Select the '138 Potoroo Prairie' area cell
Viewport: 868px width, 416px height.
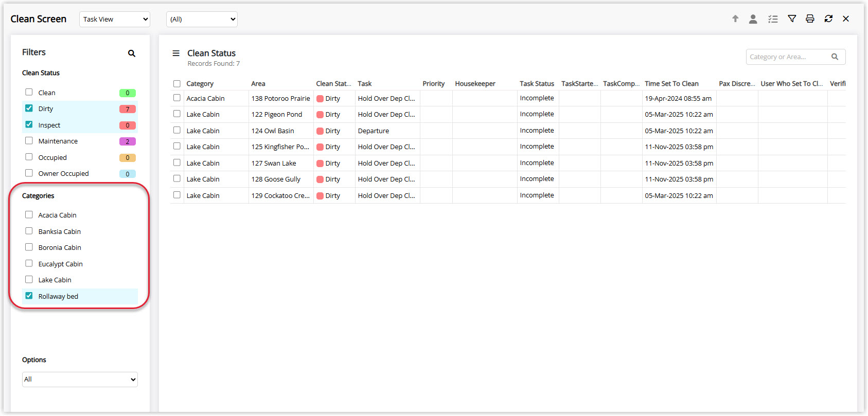[281, 99]
